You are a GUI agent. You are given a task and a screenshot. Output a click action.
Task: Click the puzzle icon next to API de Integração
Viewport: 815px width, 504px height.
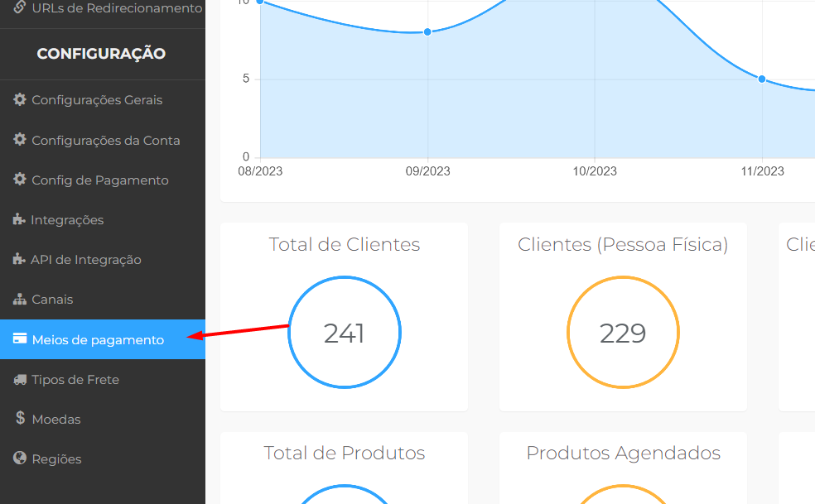pos(19,259)
